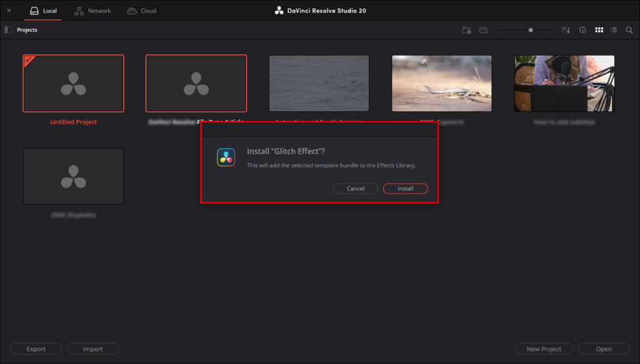Switch to the Local tab

[43, 11]
